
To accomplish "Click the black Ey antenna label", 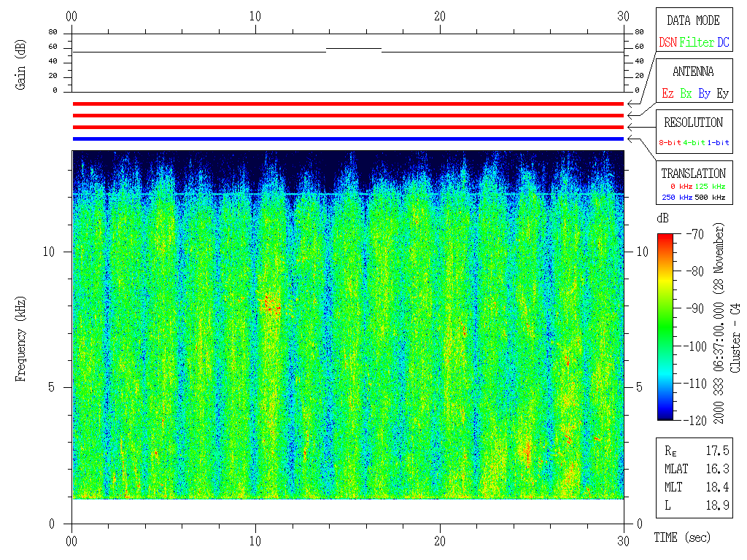I will pos(722,93).
